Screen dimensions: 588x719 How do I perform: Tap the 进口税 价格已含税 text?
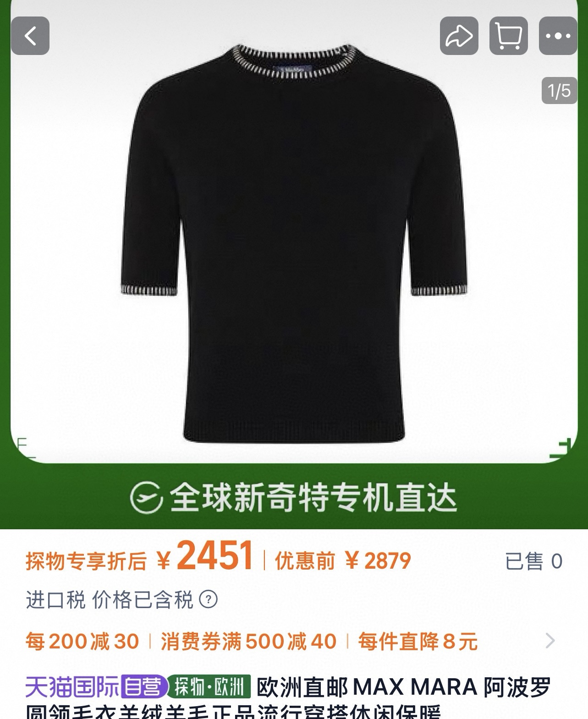point(110,599)
